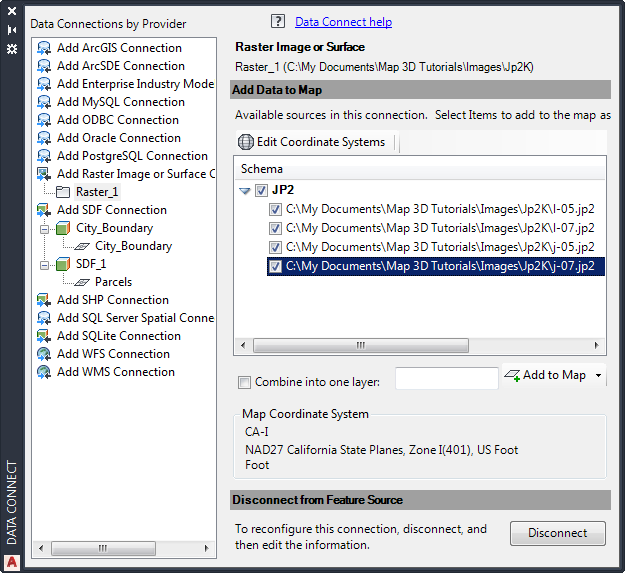Click the Add ODBC Connection icon
Viewport: 625px width, 573px height.
pos(44,120)
